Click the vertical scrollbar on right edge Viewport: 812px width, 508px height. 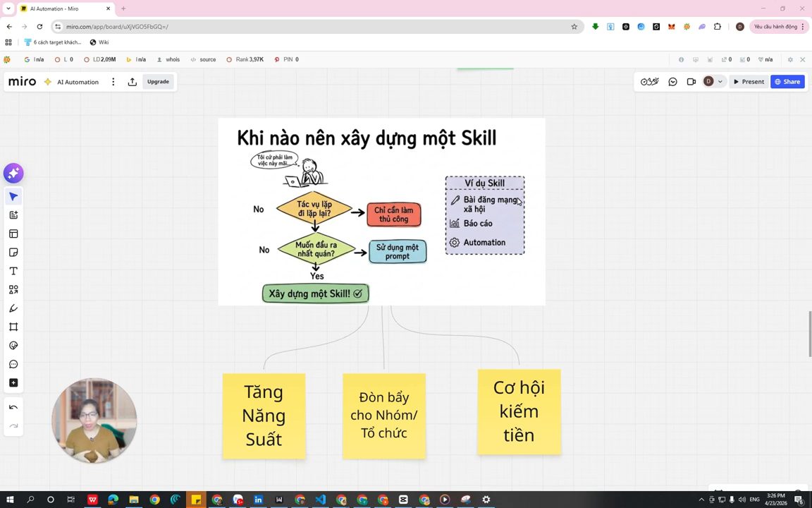[x=810, y=334]
